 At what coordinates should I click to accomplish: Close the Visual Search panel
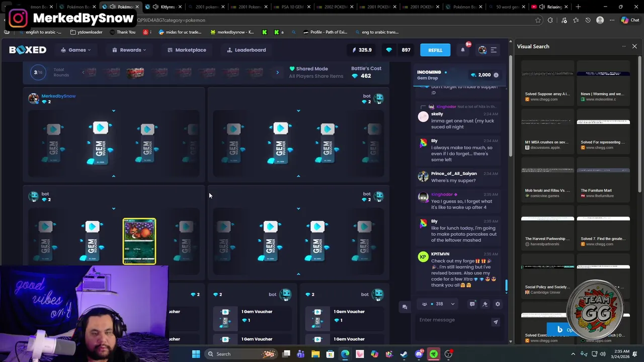pos(634,46)
